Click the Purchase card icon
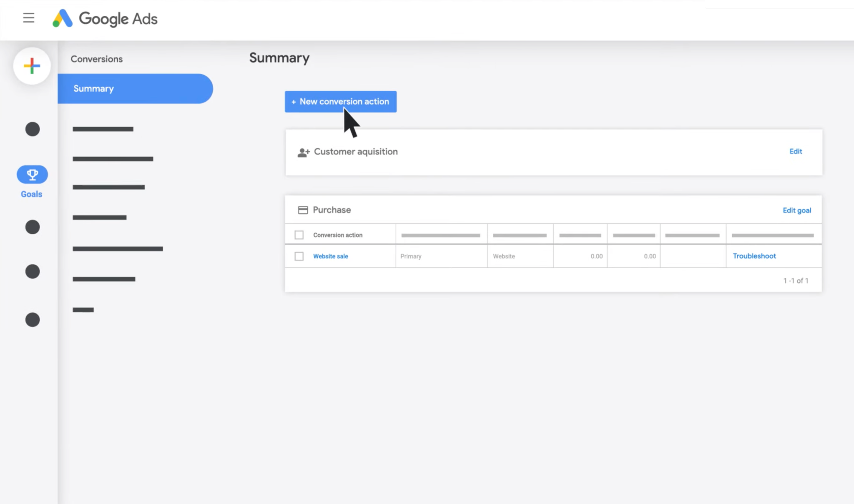Screen dimensions: 854x504 tap(303, 210)
